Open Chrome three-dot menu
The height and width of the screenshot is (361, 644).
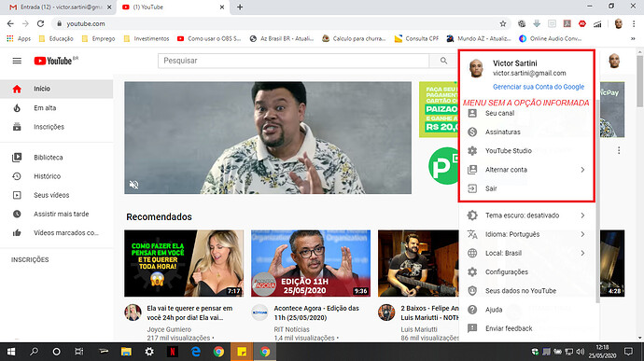point(634,24)
